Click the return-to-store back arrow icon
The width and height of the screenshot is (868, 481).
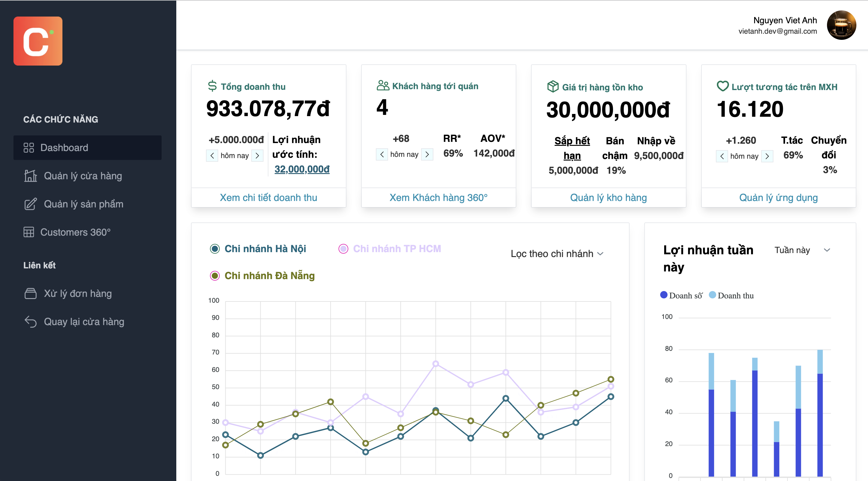(30, 321)
